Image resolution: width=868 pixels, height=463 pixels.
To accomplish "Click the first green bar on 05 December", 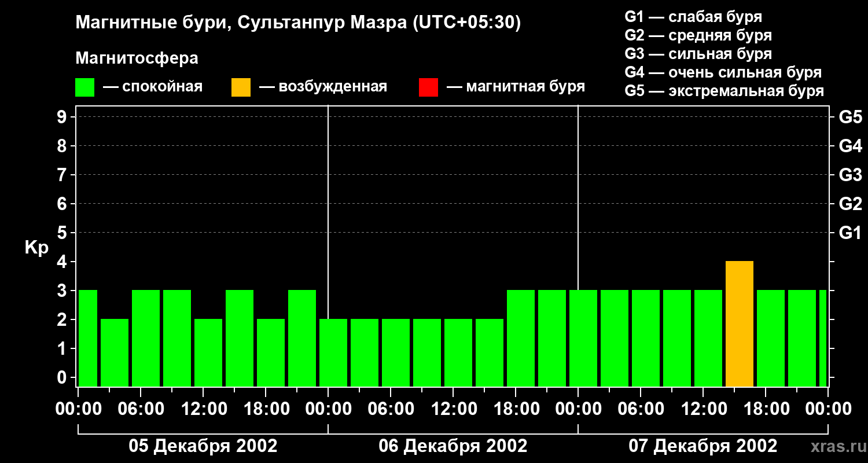I will 88,339.
